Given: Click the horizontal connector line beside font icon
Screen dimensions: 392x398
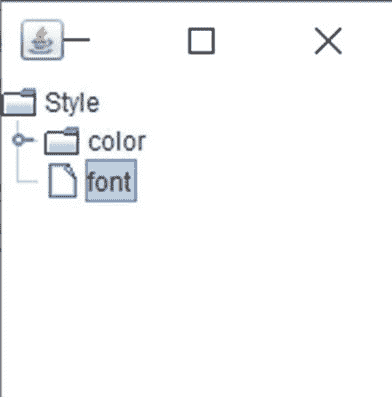Looking at the screenshot, I should point(28,182).
